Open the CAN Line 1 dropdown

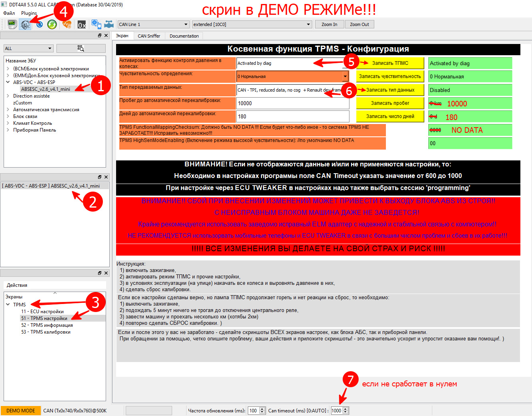coord(153,24)
